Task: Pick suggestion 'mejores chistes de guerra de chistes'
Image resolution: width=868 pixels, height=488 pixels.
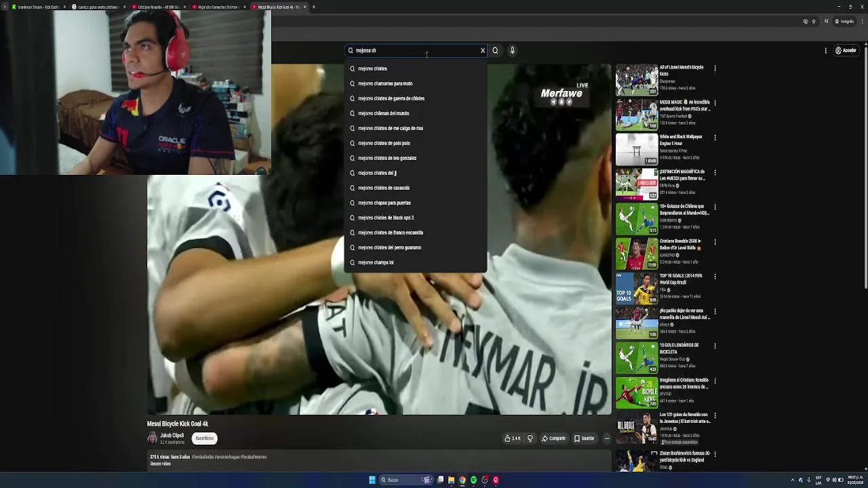Action: coord(415,98)
